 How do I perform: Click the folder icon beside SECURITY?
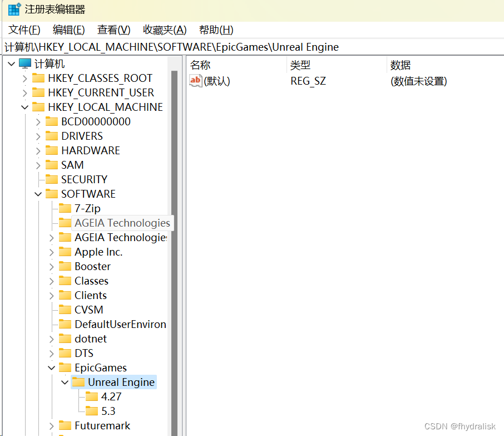tap(52, 179)
